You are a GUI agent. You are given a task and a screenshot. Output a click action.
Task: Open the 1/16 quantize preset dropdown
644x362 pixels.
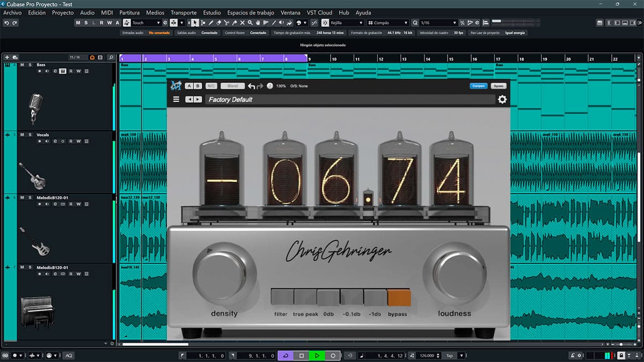click(x=438, y=23)
